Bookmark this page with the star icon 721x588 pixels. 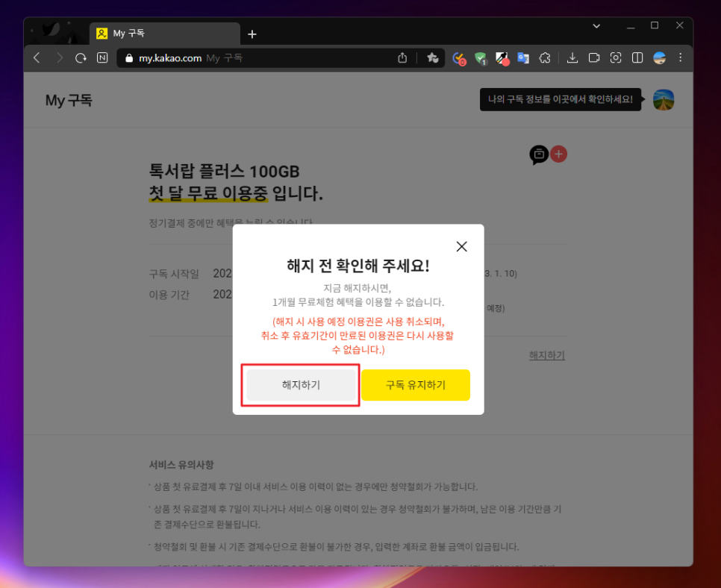click(x=433, y=58)
